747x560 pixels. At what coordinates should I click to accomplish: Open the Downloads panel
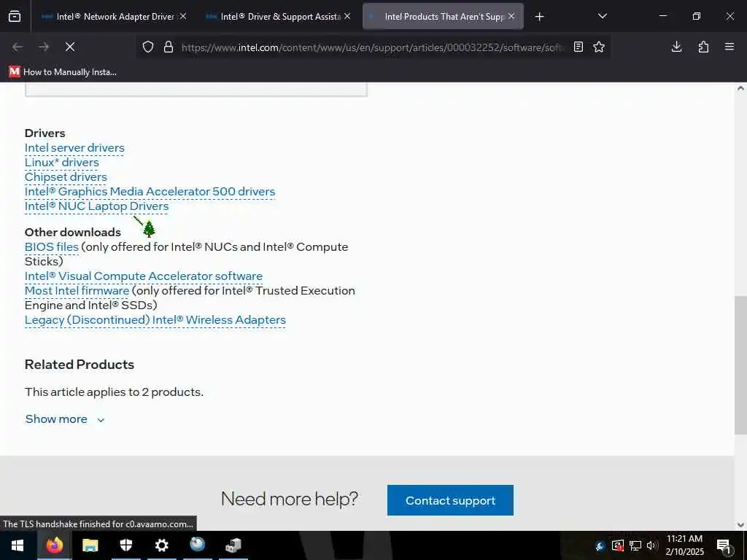(676, 47)
